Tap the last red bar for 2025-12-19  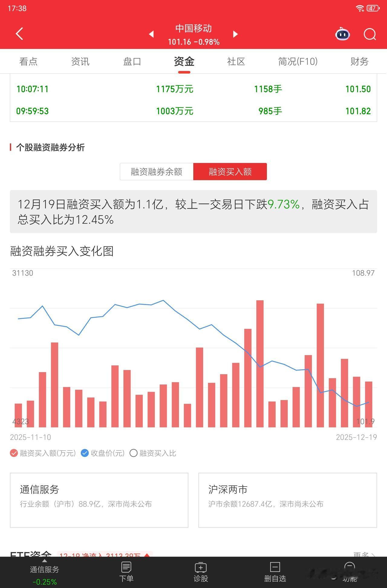pos(369,404)
